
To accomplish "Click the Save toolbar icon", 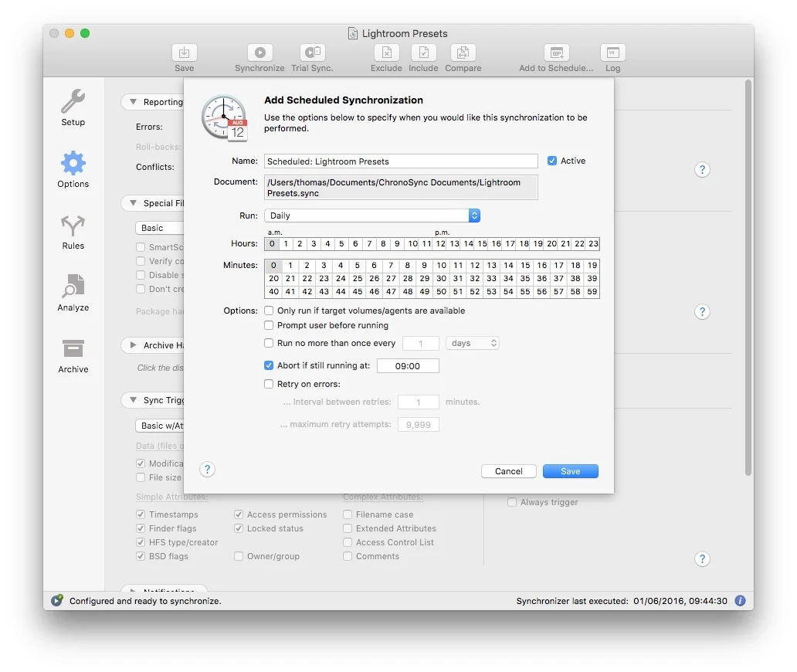I will click(x=184, y=53).
